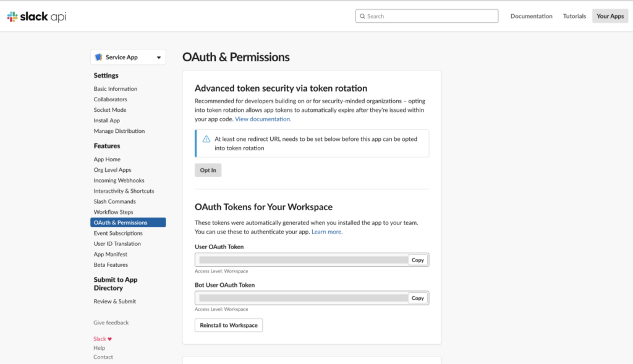Open Slash Commands page

(114, 201)
